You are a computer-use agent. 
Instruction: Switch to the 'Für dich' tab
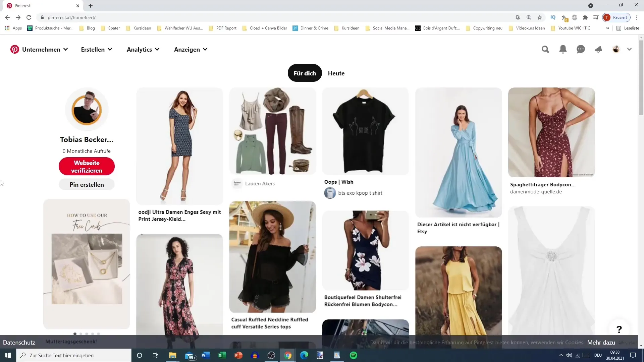(305, 73)
